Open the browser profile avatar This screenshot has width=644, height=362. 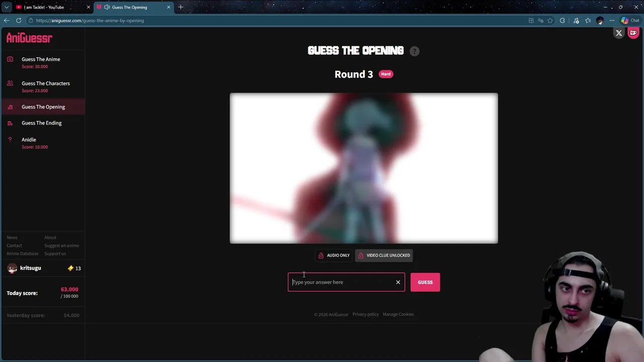tap(600, 21)
